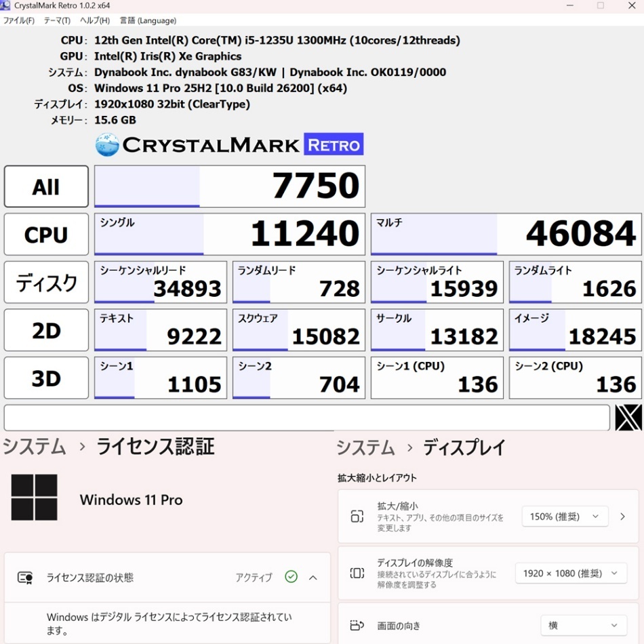The width and height of the screenshot is (644, 644).
Task: Collapse the ライセンス認証の状態 section chevron
Action: click(313, 578)
